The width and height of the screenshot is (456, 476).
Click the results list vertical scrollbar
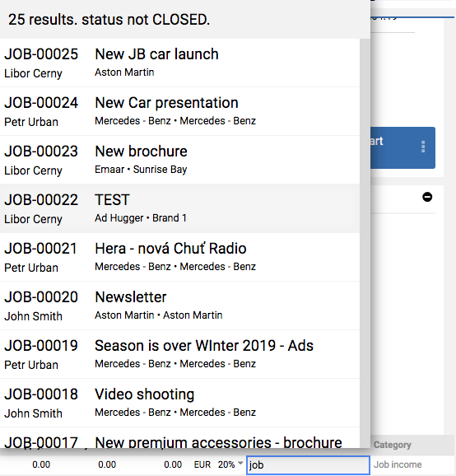[x=365, y=243]
